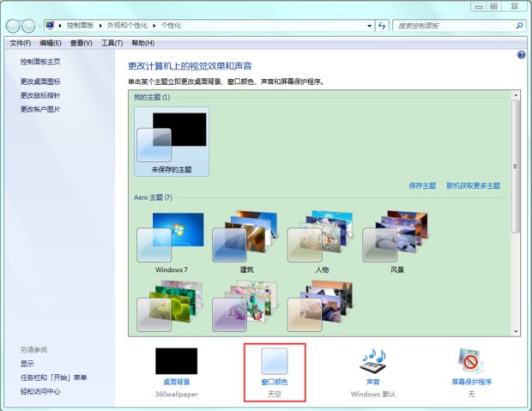Viewport: 532px width, 411px height.
Task: Expand arrow after 控制面板 breadcrumb
Action: tap(100, 26)
